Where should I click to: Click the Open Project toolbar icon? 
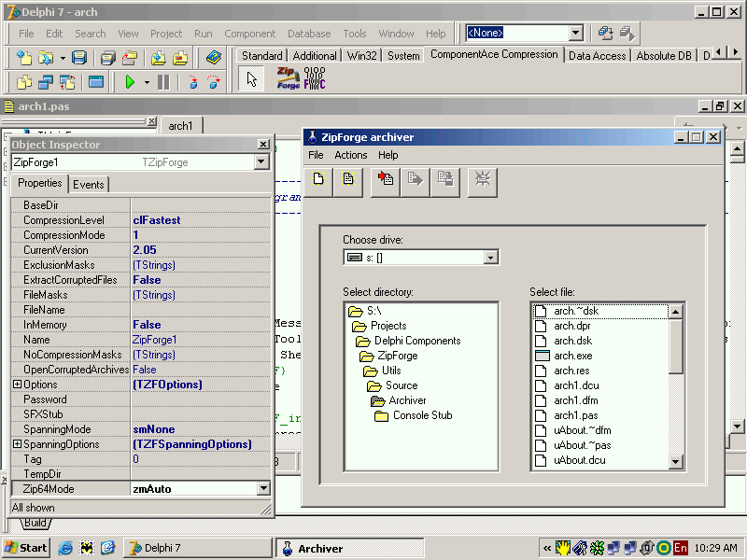(128, 58)
